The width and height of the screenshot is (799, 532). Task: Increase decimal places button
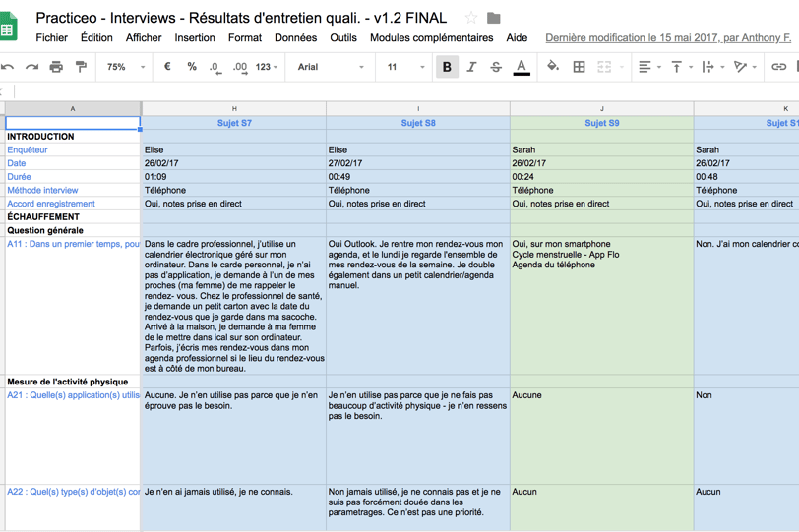click(x=240, y=67)
